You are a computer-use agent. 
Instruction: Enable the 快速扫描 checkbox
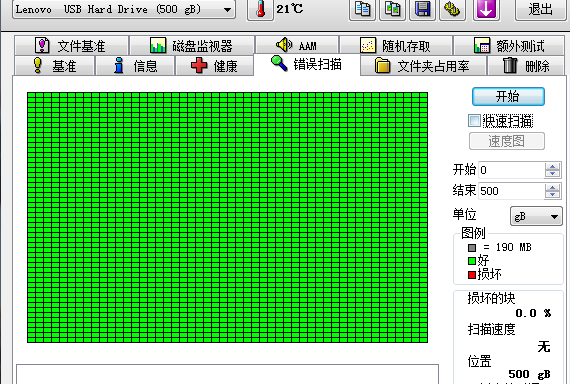tap(474, 121)
